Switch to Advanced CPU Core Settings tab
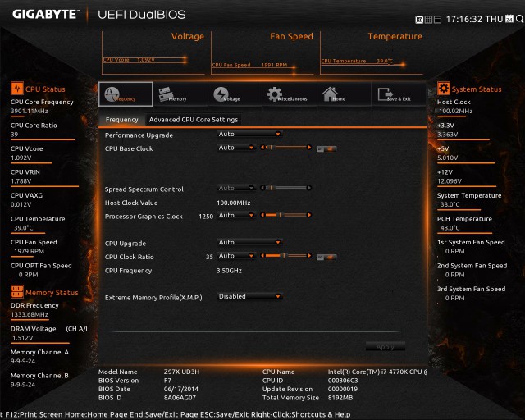This screenshot has width=525, height=420. (194, 120)
